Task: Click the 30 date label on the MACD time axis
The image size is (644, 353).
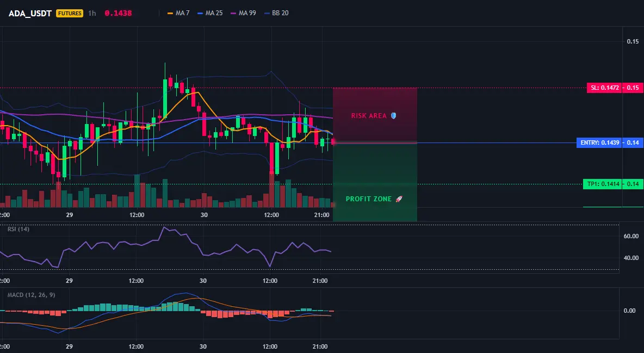Action: (x=203, y=346)
